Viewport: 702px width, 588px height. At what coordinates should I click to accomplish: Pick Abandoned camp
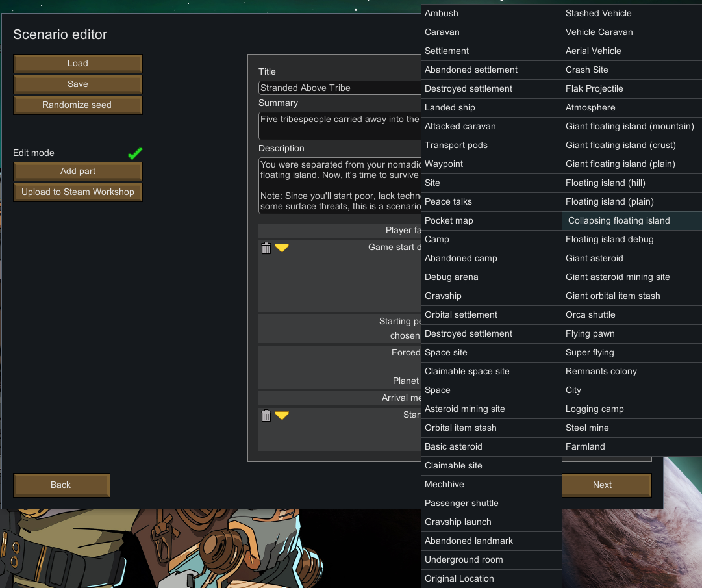point(491,258)
